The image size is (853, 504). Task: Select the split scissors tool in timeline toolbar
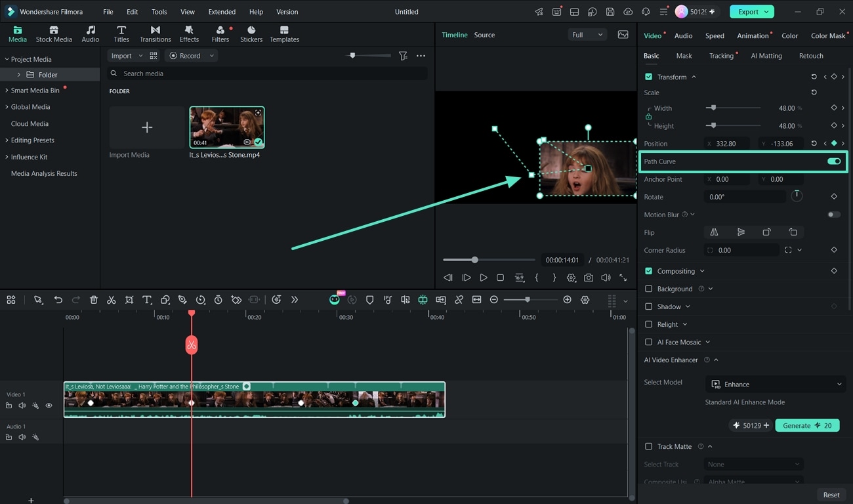coord(112,300)
